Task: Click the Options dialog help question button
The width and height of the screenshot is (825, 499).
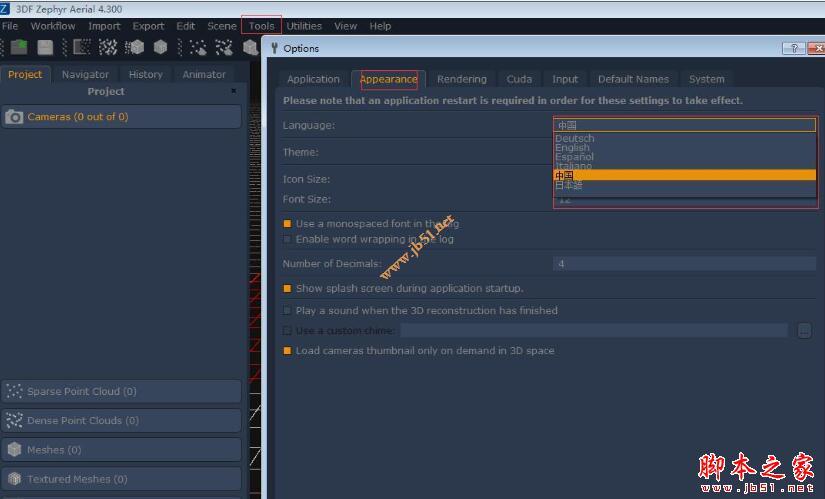Action: [794, 48]
